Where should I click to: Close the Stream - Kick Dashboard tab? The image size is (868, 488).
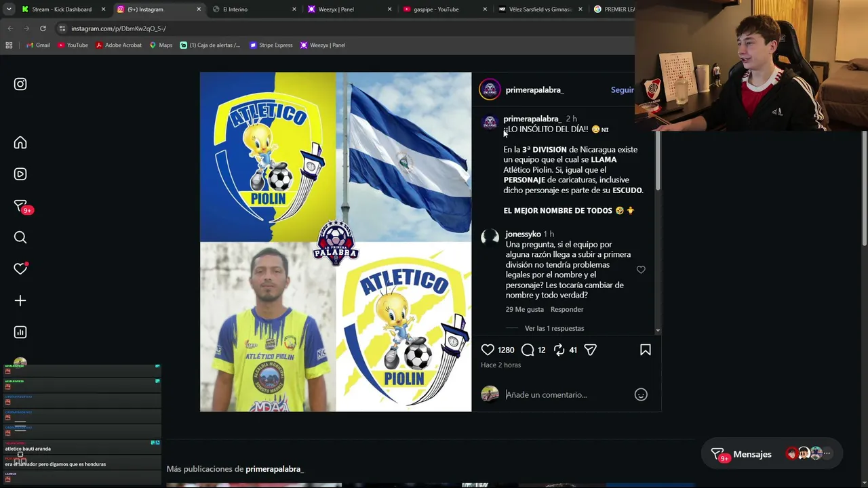tap(104, 9)
